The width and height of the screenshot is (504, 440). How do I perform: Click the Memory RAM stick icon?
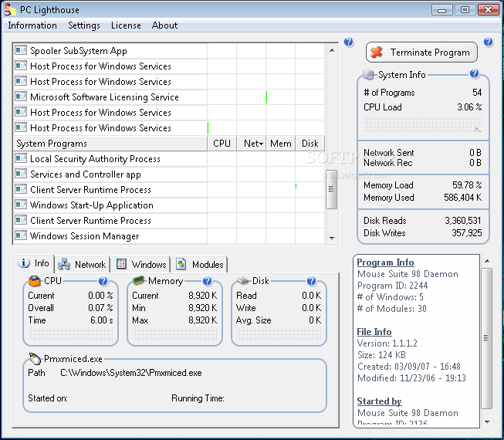138,280
